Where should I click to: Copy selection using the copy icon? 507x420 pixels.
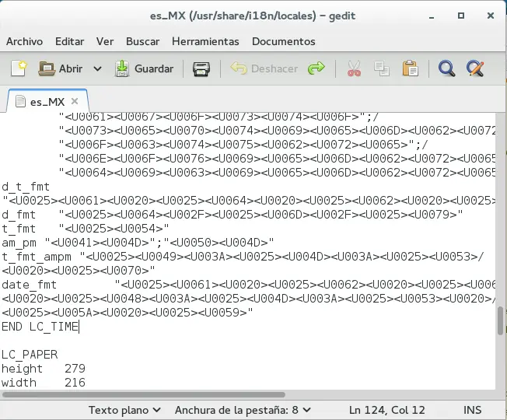(382, 68)
